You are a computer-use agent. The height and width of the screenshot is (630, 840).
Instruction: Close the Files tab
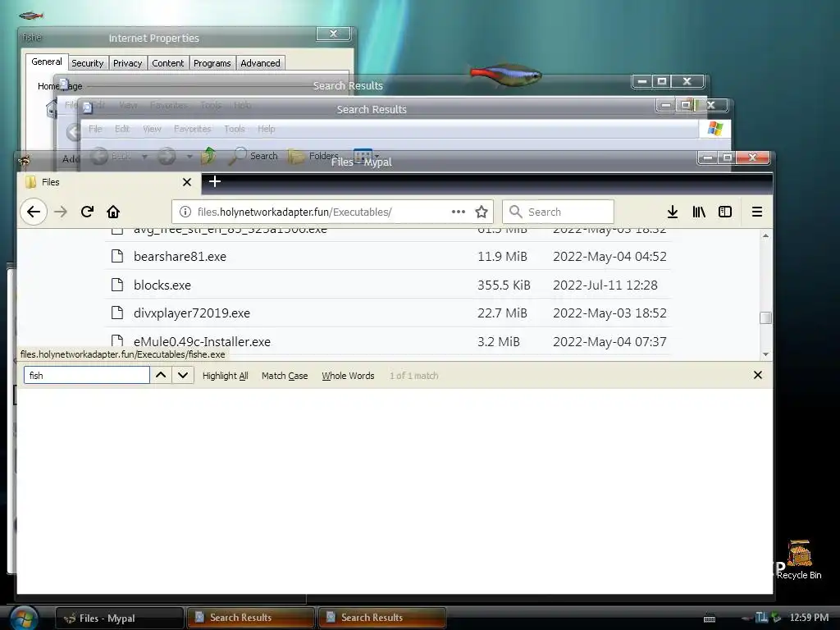click(x=187, y=182)
